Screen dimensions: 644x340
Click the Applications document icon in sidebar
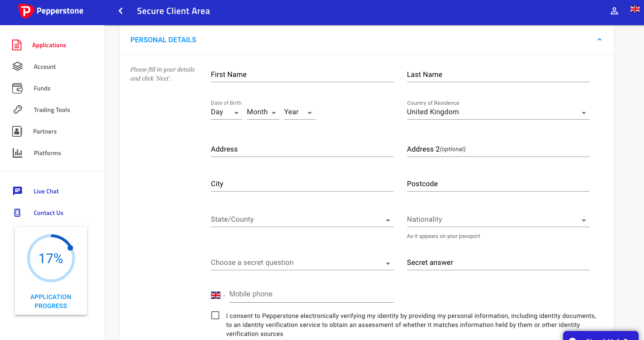click(x=17, y=45)
